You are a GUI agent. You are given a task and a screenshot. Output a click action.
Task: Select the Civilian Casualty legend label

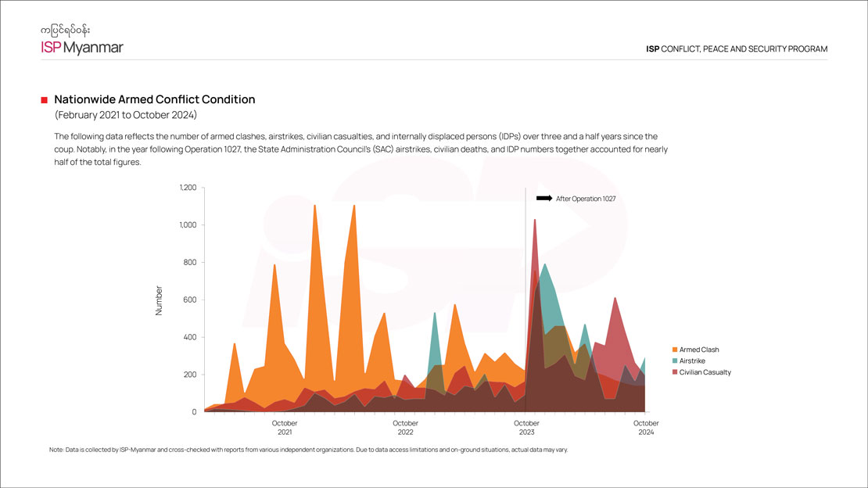(x=705, y=372)
